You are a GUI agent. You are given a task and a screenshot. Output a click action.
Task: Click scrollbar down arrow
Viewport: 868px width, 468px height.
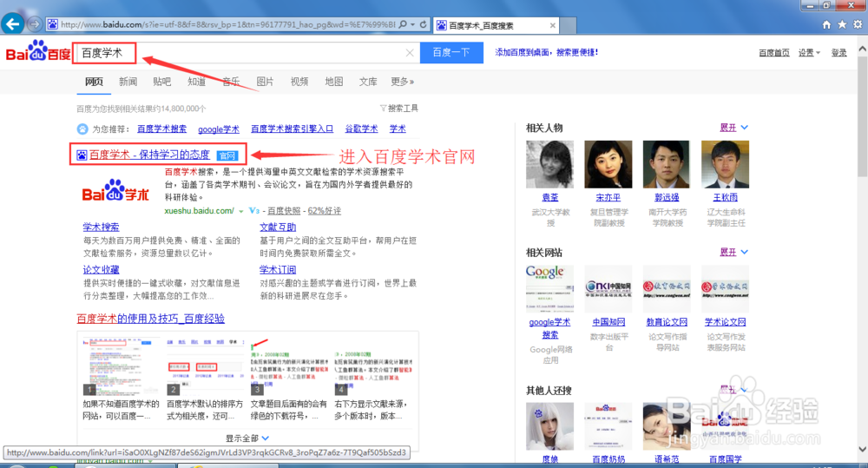tap(863, 449)
